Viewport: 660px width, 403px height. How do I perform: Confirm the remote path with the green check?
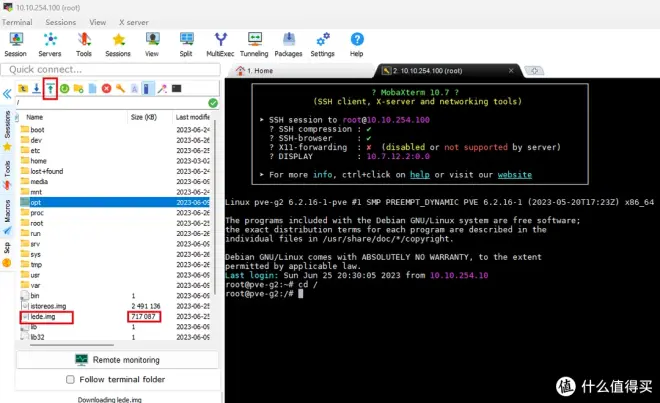click(x=213, y=103)
